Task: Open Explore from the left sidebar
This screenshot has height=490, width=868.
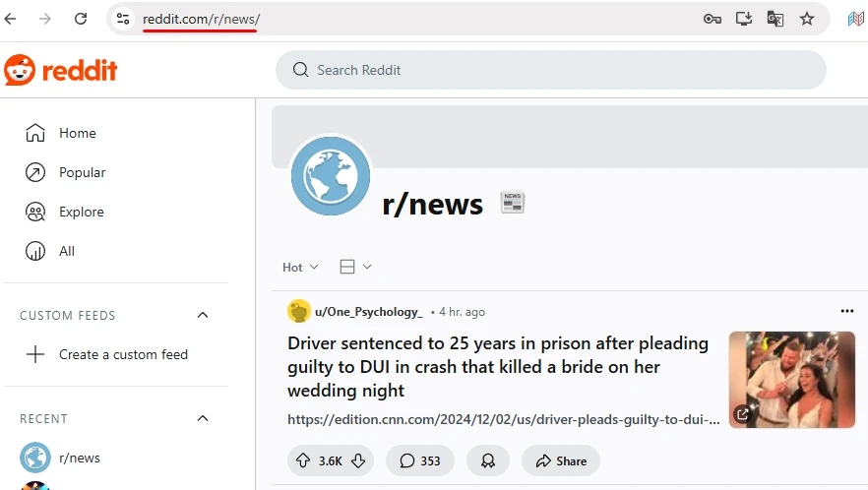Action: 81,212
